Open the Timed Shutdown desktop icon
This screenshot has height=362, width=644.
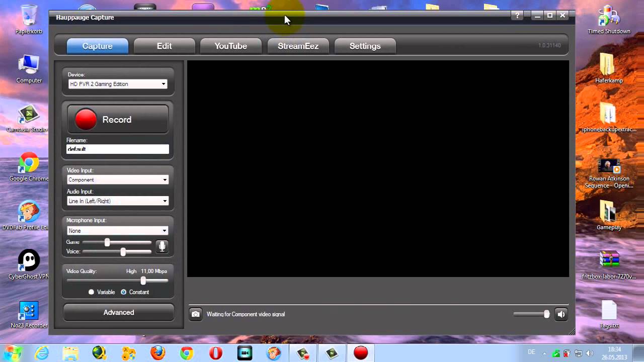[609, 20]
